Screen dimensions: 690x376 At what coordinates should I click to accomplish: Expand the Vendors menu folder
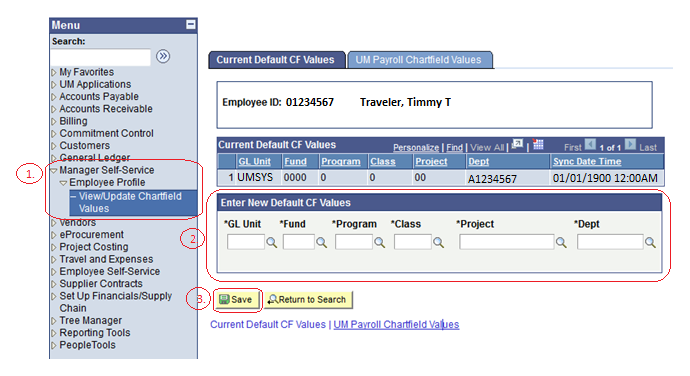coord(54,223)
